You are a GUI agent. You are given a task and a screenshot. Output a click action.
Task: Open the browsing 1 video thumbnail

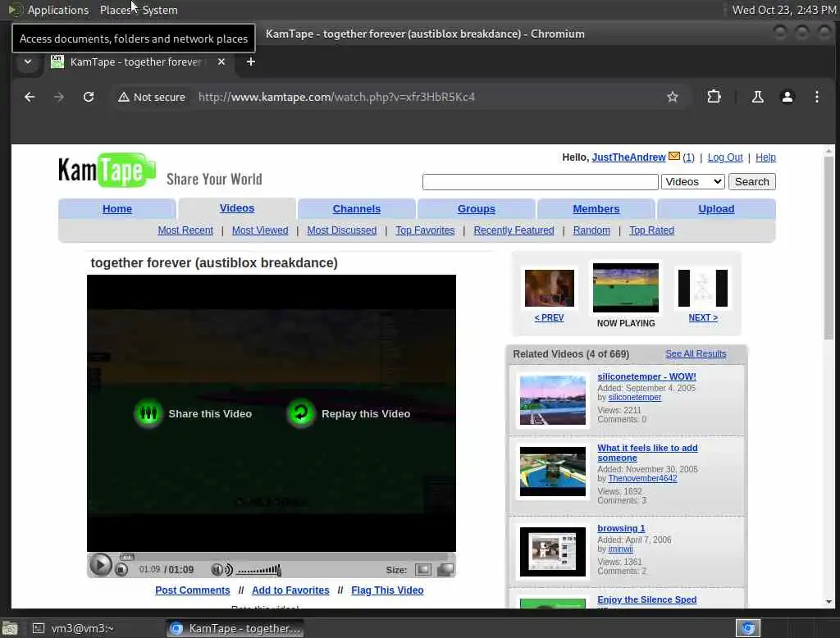pyautogui.click(x=552, y=552)
